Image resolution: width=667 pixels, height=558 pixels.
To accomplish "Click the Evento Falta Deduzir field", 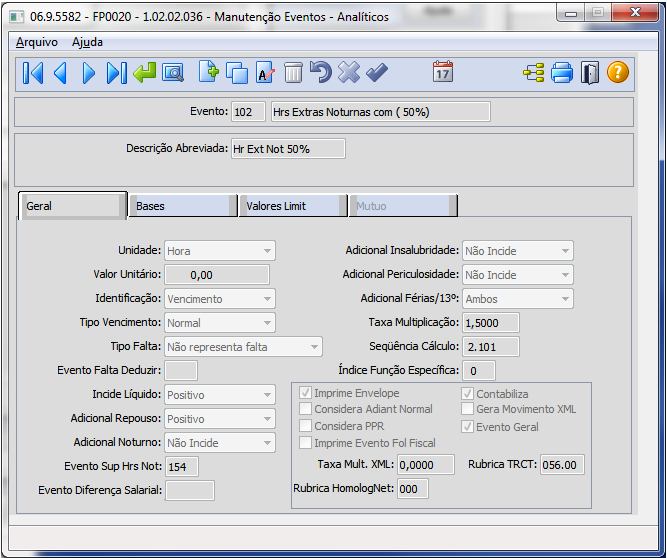I will (181, 370).
